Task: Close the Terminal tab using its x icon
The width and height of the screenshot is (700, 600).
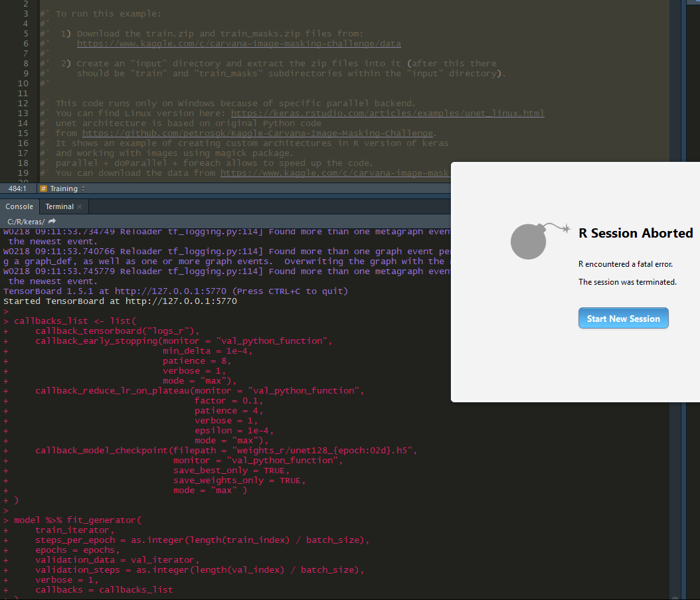Action: pos(80,206)
